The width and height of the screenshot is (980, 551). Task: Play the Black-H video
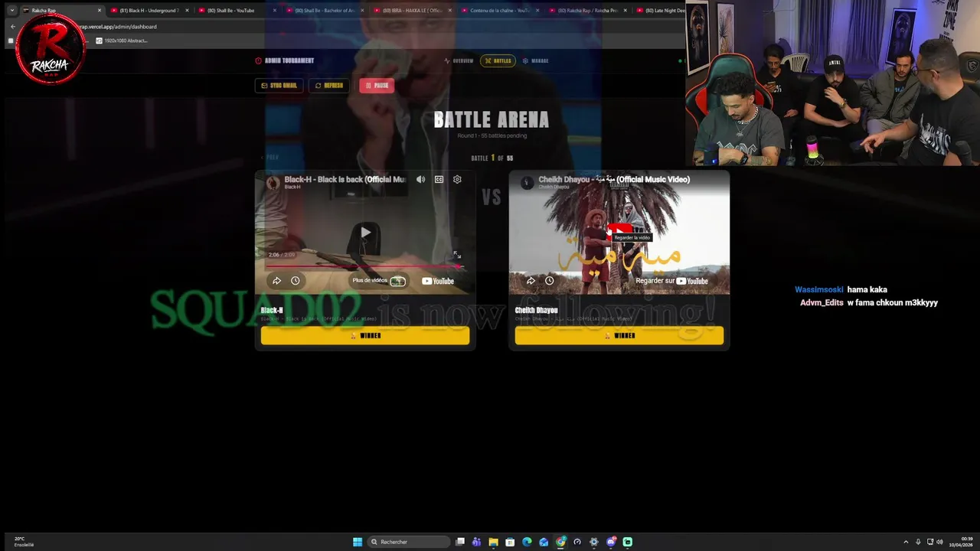[365, 233]
